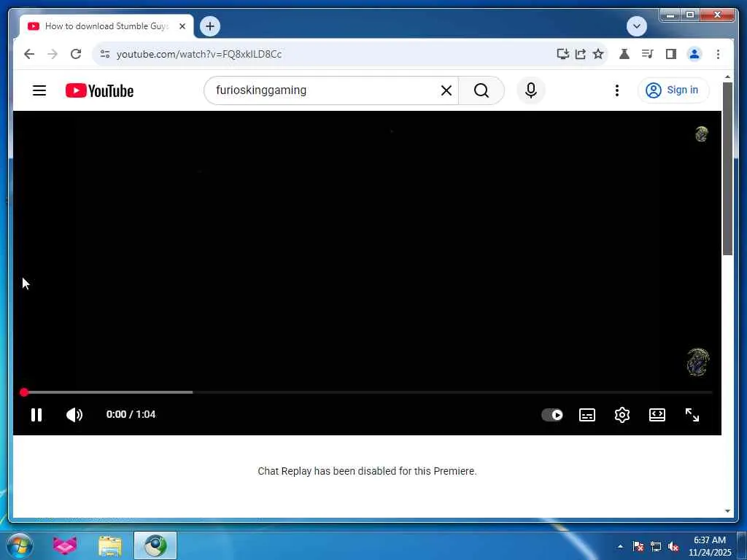Click the info card icon top-right of video

click(x=701, y=134)
